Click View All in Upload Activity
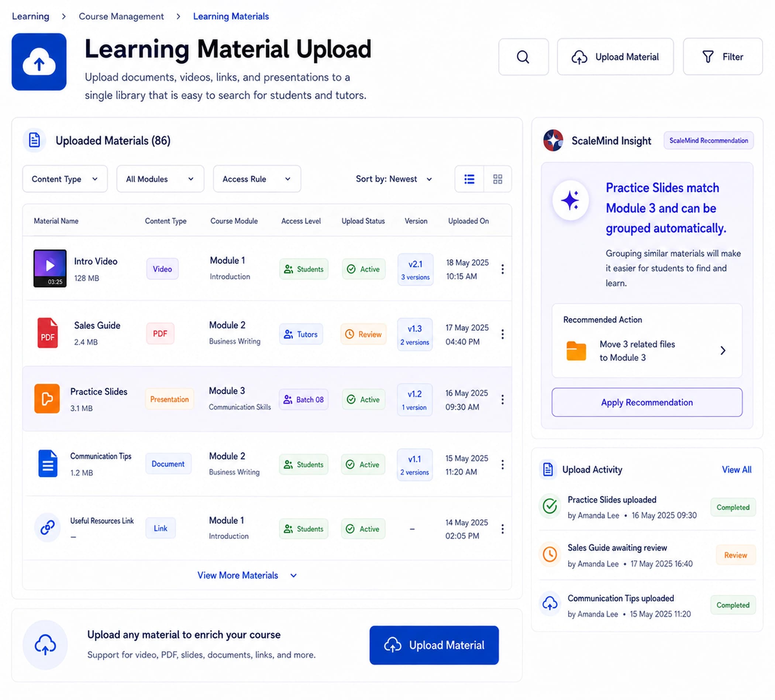 click(x=736, y=469)
